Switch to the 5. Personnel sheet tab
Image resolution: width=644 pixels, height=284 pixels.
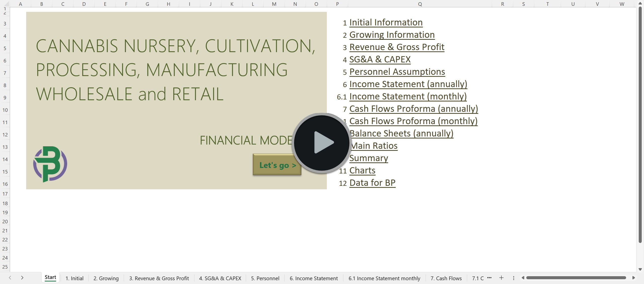click(x=265, y=278)
